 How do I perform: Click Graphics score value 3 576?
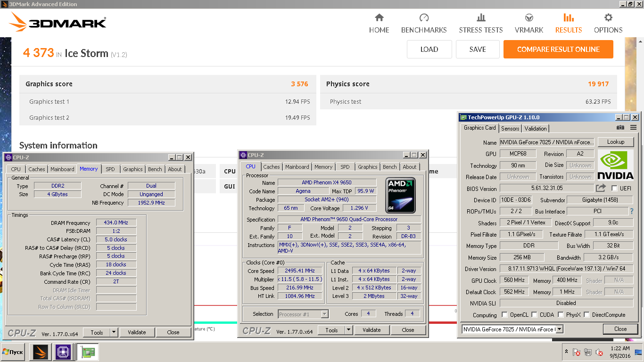[x=299, y=84]
